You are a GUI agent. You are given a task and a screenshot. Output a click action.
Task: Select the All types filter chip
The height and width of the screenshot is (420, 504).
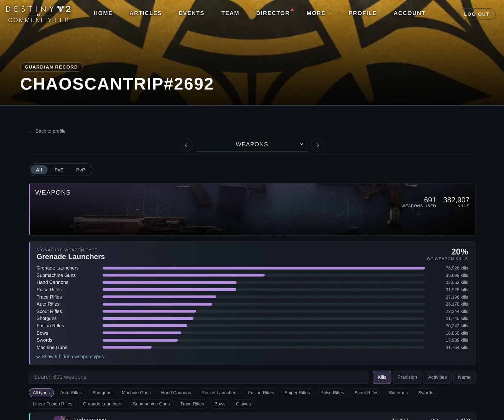point(41,393)
